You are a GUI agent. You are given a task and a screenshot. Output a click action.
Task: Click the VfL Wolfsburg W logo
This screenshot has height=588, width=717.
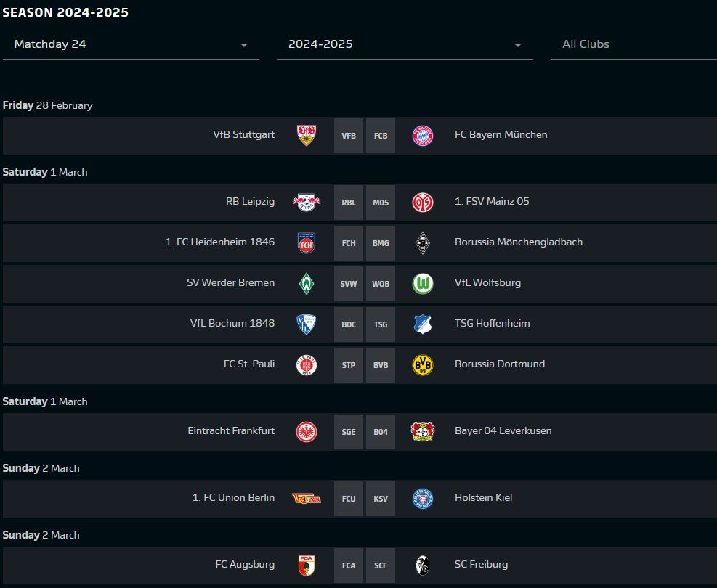click(423, 284)
